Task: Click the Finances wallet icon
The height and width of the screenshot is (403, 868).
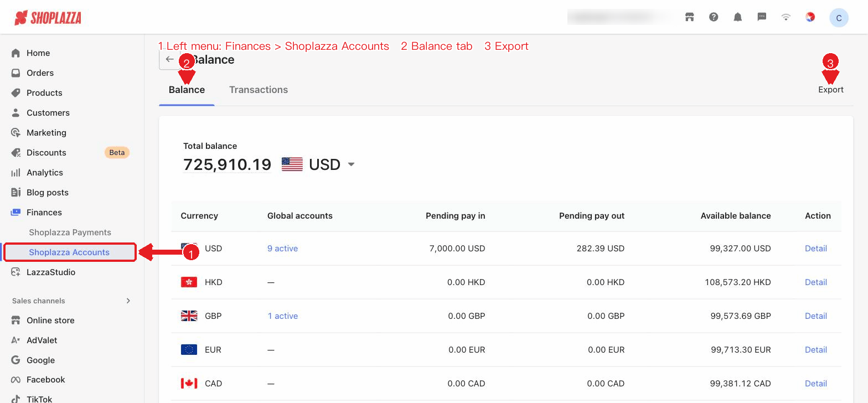Action: (15, 213)
